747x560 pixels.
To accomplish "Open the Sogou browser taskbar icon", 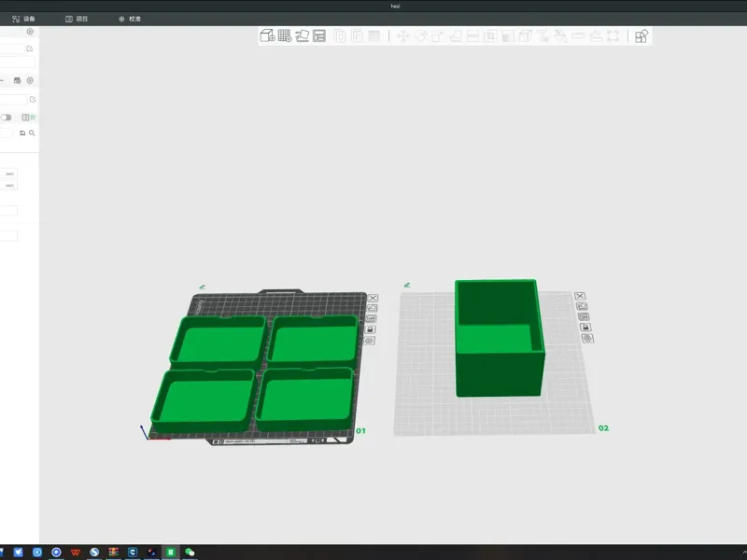I will tap(94, 552).
